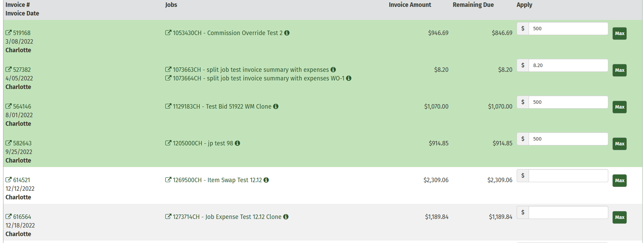
Task: Click info icon next to jp test 98
Action: point(237,143)
